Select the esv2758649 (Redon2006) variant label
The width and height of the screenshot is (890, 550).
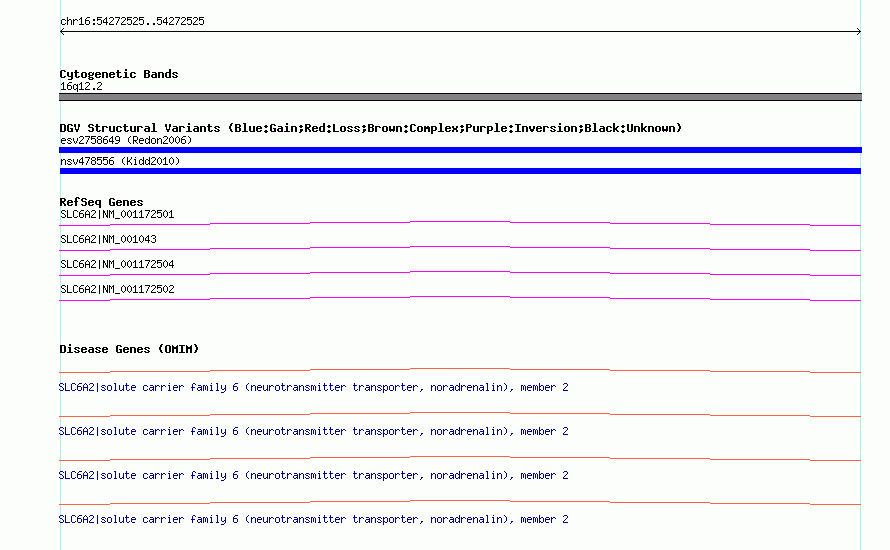tap(126, 140)
